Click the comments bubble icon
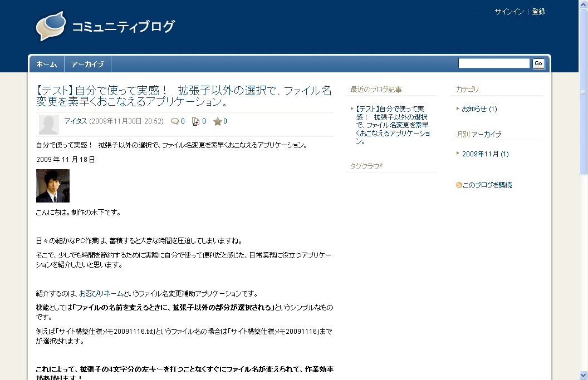This screenshot has width=588, height=380. tap(175, 121)
